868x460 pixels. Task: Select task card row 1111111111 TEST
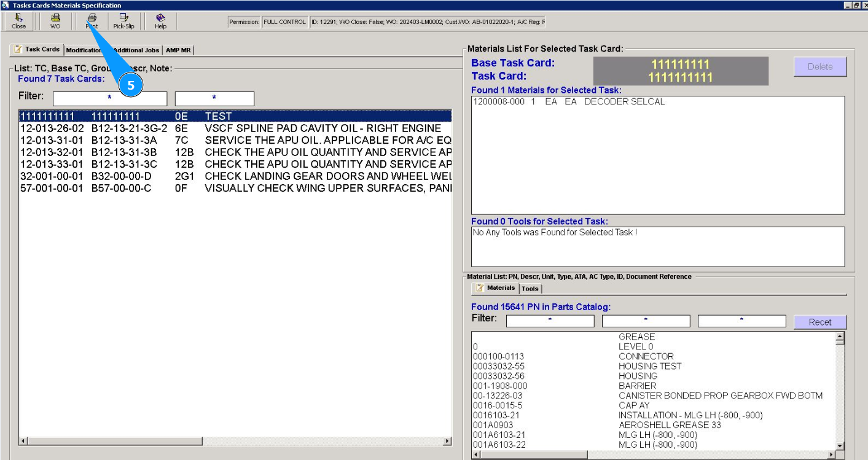pyautogui.click(x=235, y=116)
